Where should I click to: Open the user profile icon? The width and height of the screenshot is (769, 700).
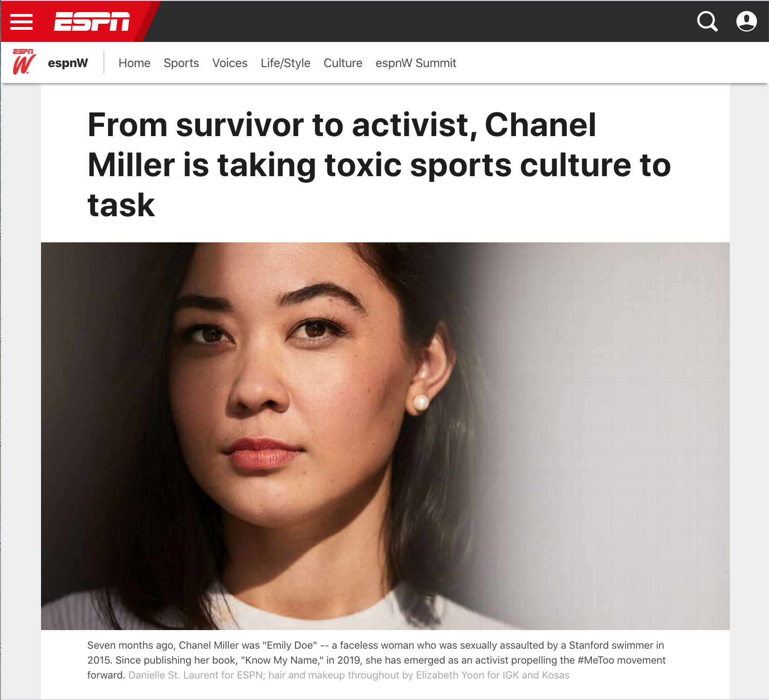[746, 21]
